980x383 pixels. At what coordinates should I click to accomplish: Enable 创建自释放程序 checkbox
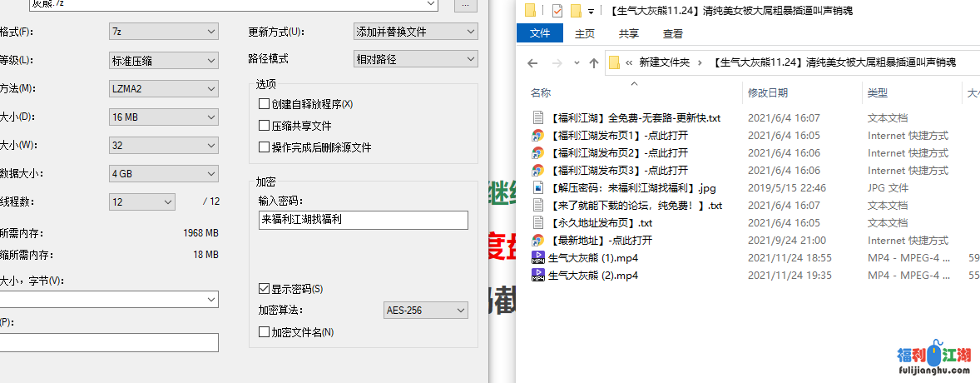265,104
